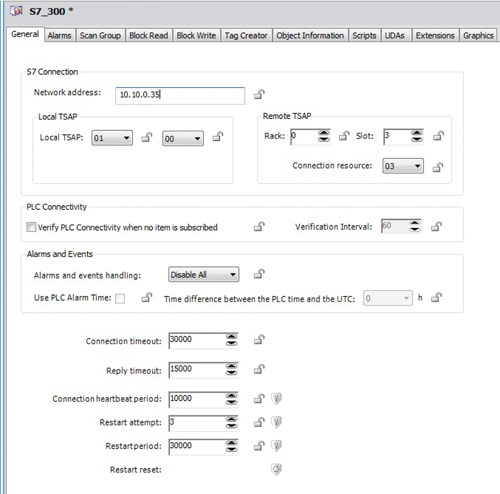The height and width of the screenshot is (494, 500).
Task: Toggle lock icon next to Network address
Action: point(259,94)
